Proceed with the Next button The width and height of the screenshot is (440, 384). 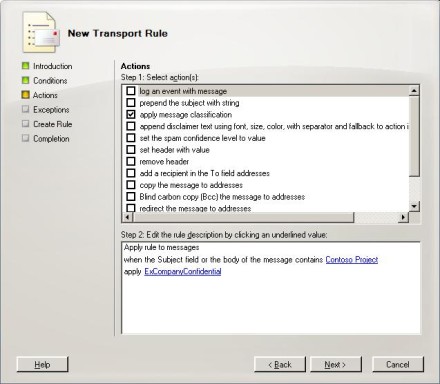point(336,364)
